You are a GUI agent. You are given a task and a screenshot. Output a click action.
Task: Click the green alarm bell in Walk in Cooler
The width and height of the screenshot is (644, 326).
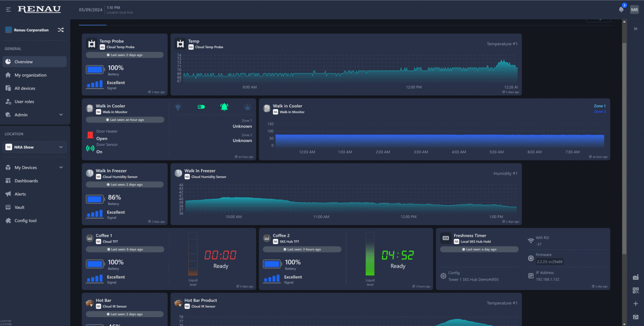tap(224, 107)
